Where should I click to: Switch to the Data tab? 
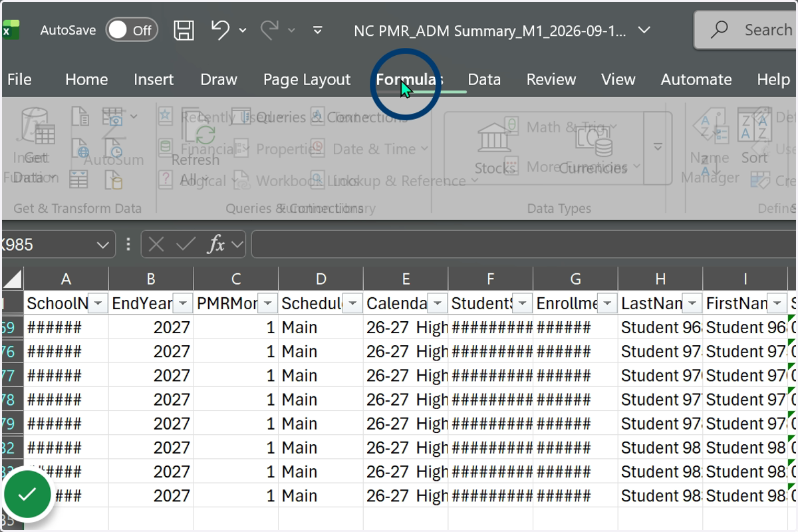point(484,79)
